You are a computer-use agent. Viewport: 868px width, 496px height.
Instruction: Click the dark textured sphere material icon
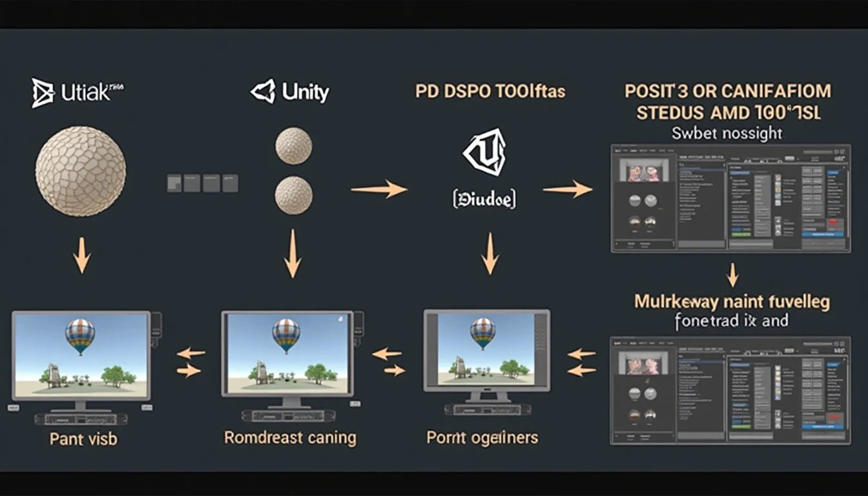635,222
